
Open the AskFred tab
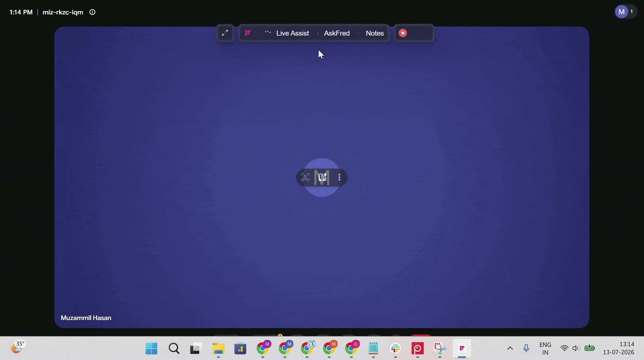pyautogui.click(x=337, y=33)
